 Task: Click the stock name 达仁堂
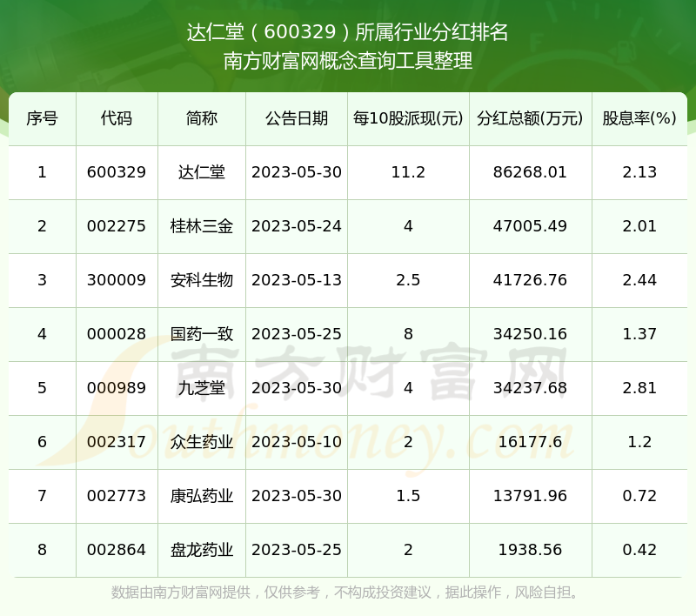[202, 172]
